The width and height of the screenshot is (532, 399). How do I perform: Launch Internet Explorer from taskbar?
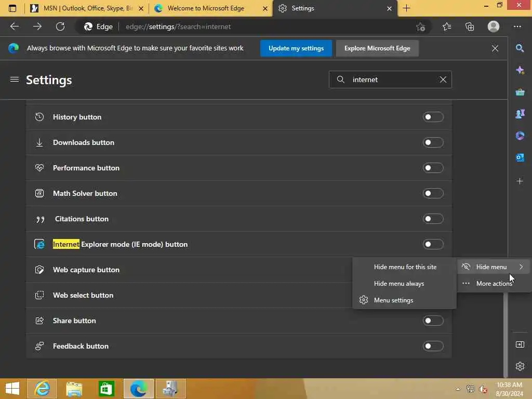42,389
